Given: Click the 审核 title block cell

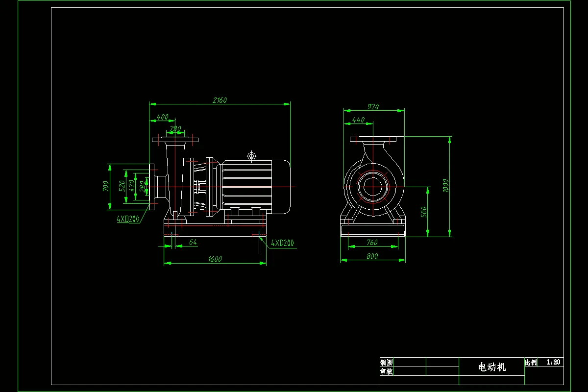Looking at the screenshot, I should click(x=387, y=371).
